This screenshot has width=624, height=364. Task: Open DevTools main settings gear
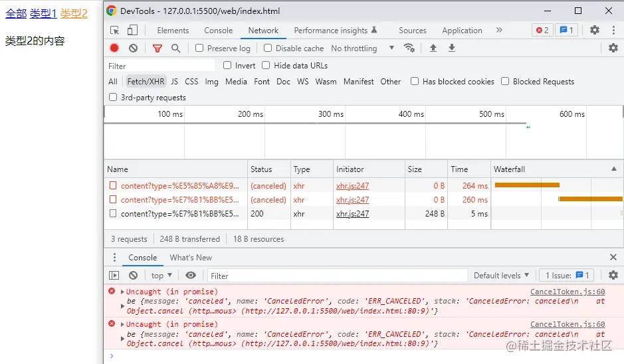(595, 30)
